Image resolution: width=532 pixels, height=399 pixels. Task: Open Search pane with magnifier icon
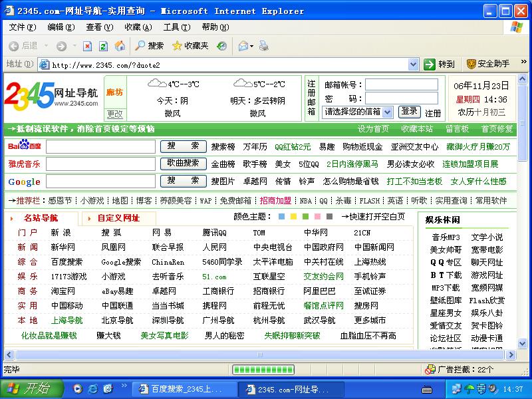pyautogui.click(x=140, y=45)
